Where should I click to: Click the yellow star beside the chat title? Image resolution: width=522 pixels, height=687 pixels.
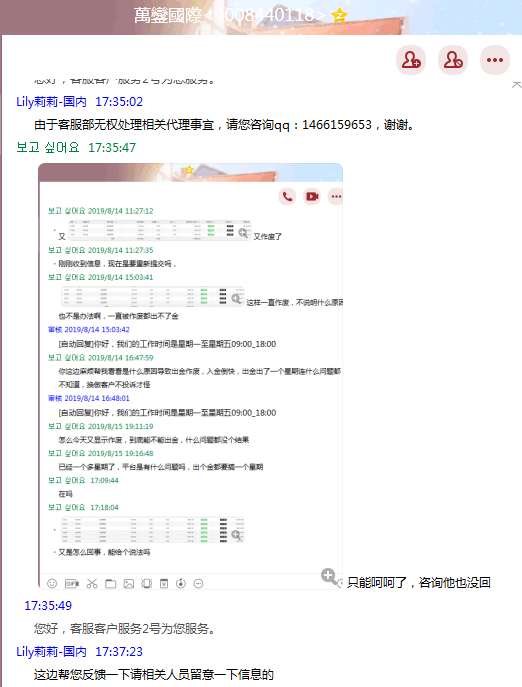click(339, 16)
